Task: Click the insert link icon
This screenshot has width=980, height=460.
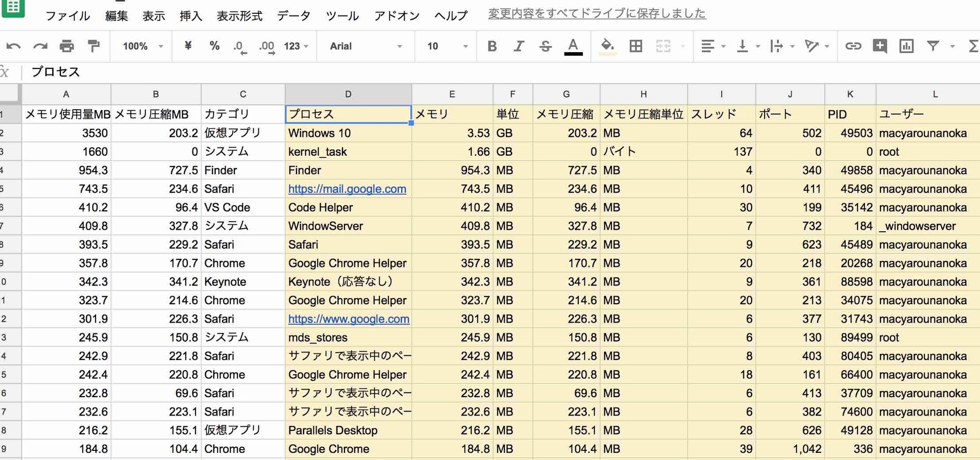Action: 853,46
